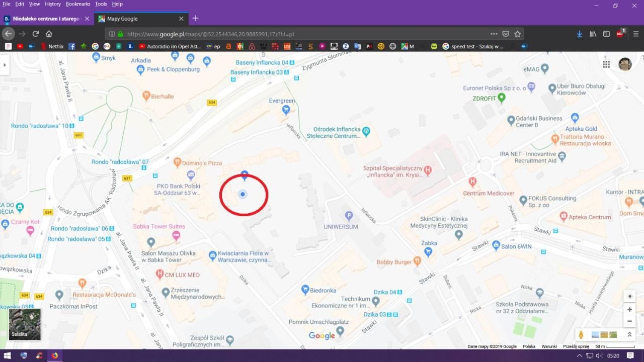Screen dimensions: 644x362
Task: Select the Kwiaciarnia Flora marker
Action: (213, 255)
